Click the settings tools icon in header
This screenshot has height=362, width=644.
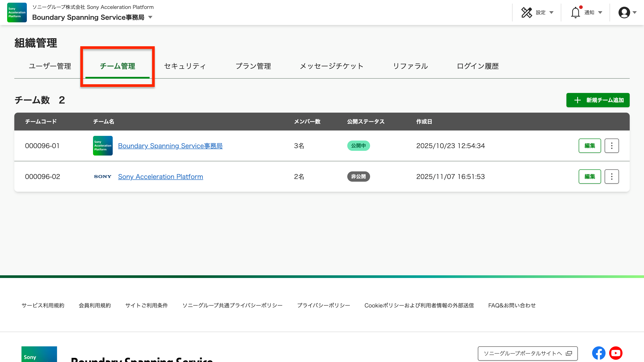527,13
